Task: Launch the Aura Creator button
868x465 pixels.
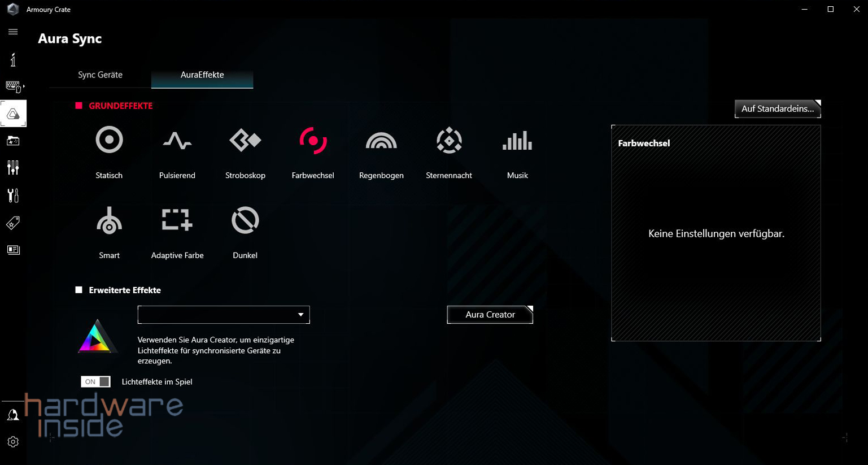Action: tap(490, 315)
